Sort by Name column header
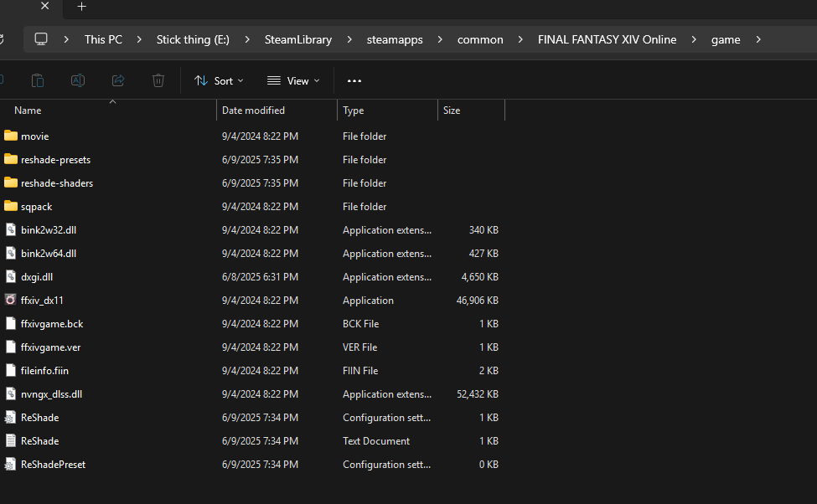The width and height of the screenshot is (817, 504). coord(108,111)
